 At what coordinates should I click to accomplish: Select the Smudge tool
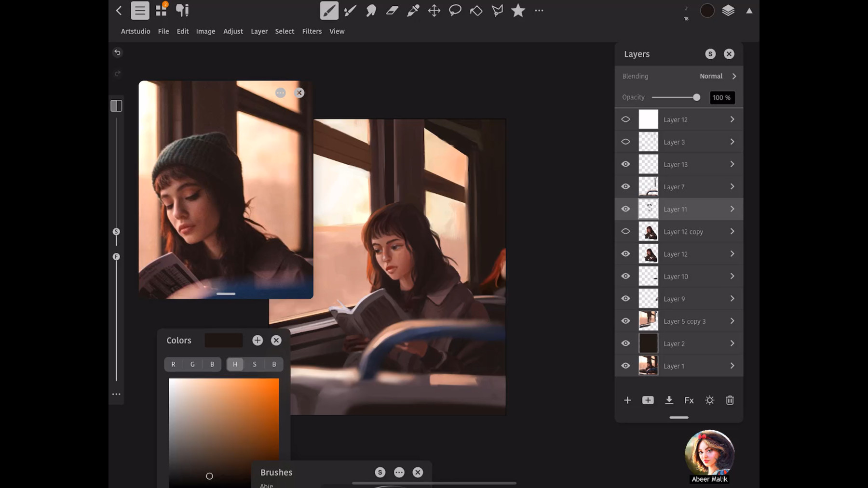tap(371, 11)
